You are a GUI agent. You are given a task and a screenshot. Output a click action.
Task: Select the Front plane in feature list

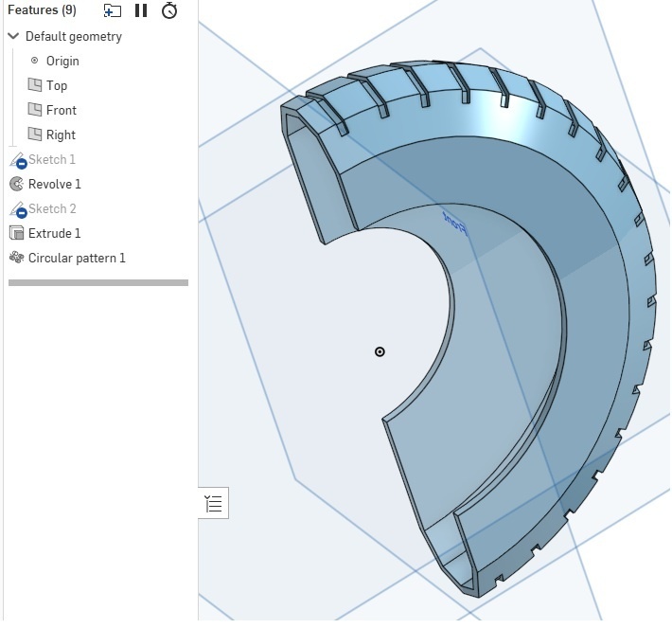[x=62, y=110]
